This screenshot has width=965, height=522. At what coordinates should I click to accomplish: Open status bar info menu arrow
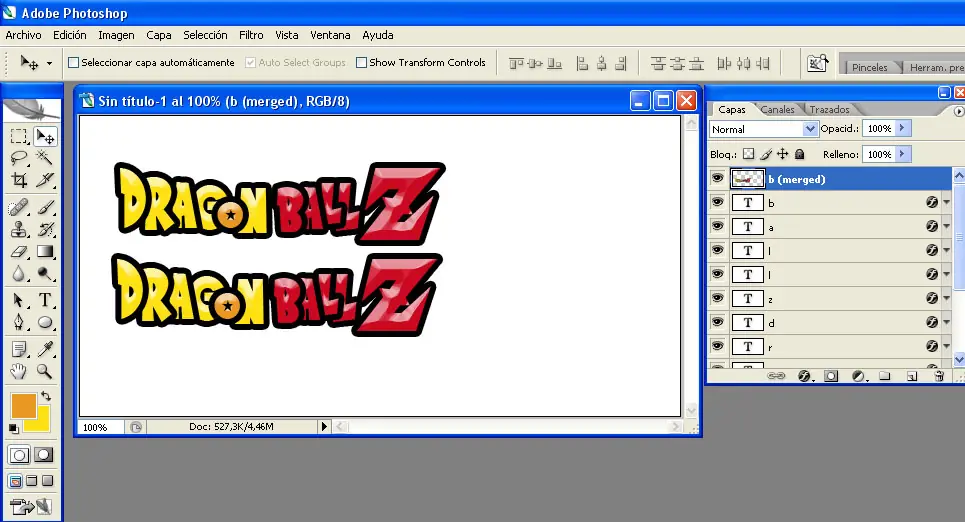click(324, 426)
